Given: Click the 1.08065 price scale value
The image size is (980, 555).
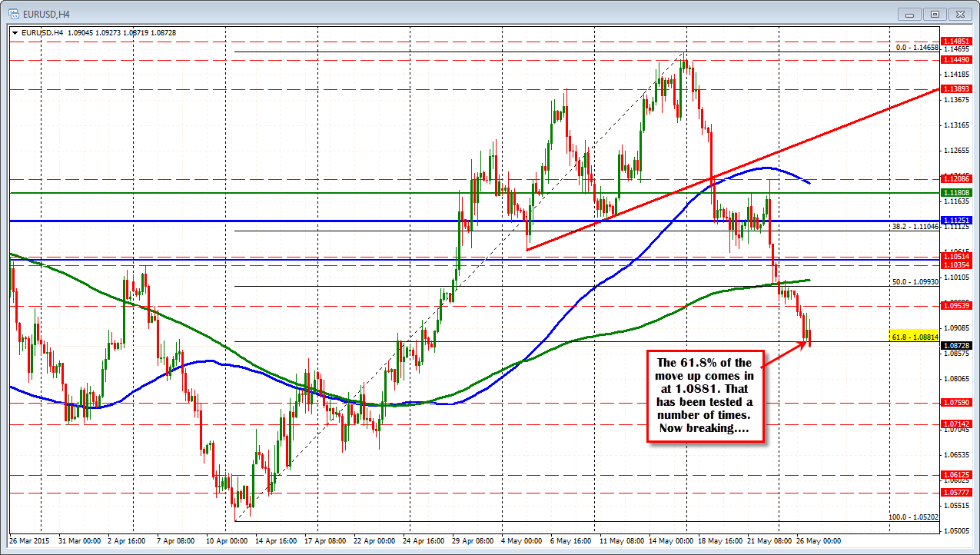Looking at the screenshot, I should pyautogui.click(x=955, y=379).
